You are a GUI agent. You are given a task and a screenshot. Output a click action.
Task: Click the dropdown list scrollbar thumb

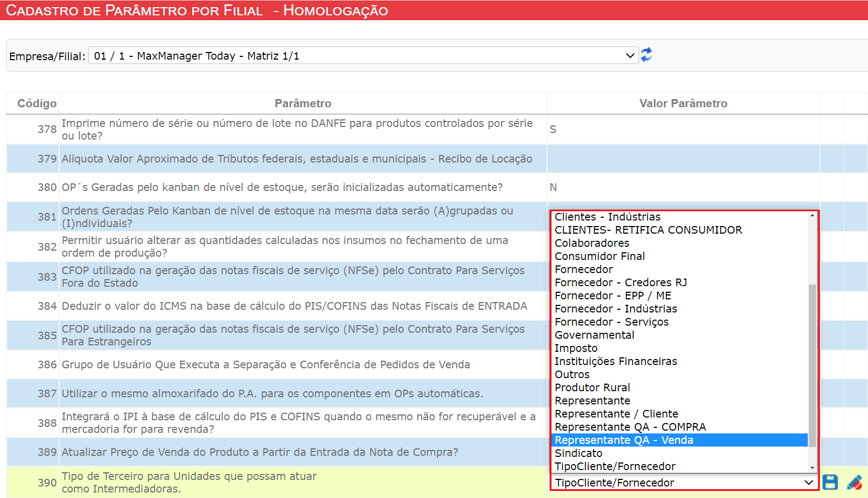point(812,366)
